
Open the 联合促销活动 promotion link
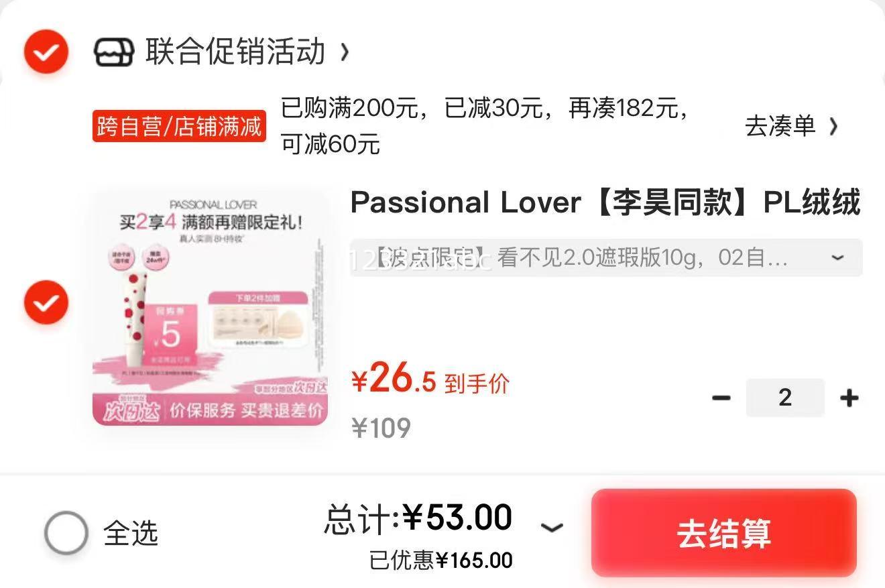pyautogui.click(x=235, y=52)
